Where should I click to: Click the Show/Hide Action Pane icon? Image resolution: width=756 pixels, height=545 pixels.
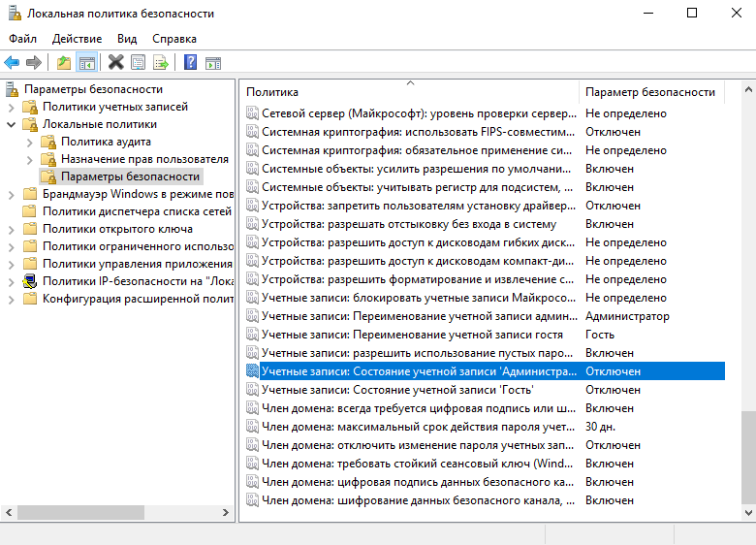(213, 63)
